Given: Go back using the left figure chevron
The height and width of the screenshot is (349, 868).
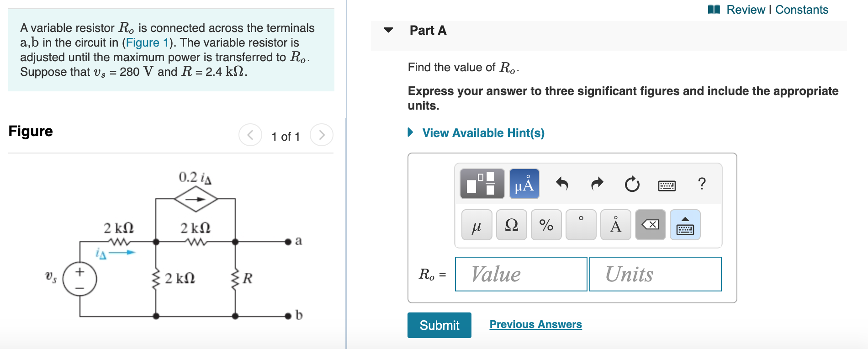Looking at the screenshot, I should pyautogui.click(x=250, y=135).
